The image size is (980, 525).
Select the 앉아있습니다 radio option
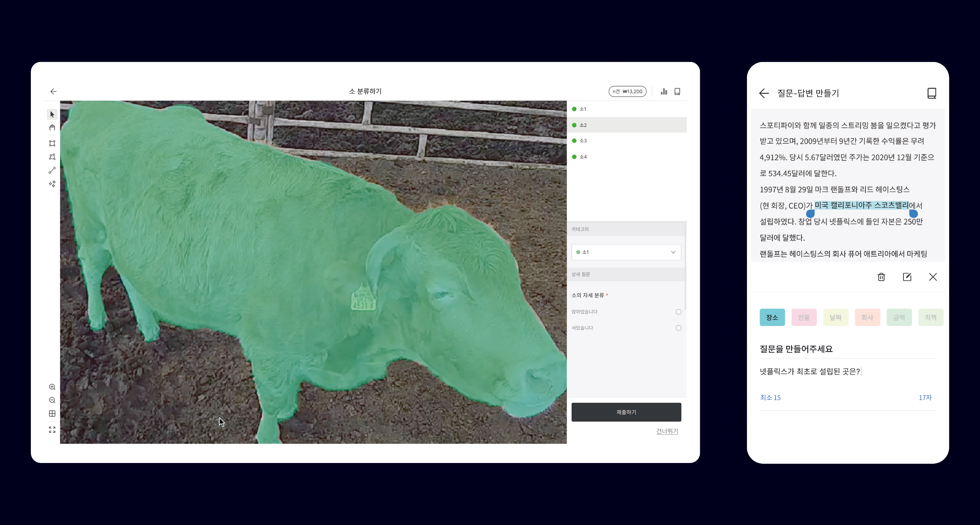tap(678, 312)
